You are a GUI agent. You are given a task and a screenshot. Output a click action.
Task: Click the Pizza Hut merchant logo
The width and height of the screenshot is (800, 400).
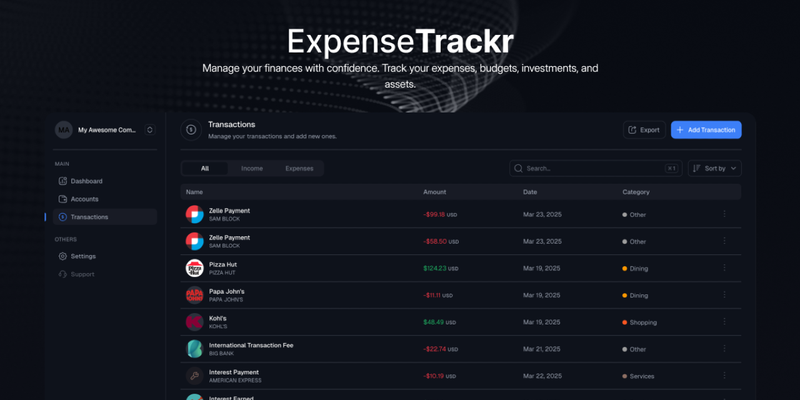tap(194, 268)
